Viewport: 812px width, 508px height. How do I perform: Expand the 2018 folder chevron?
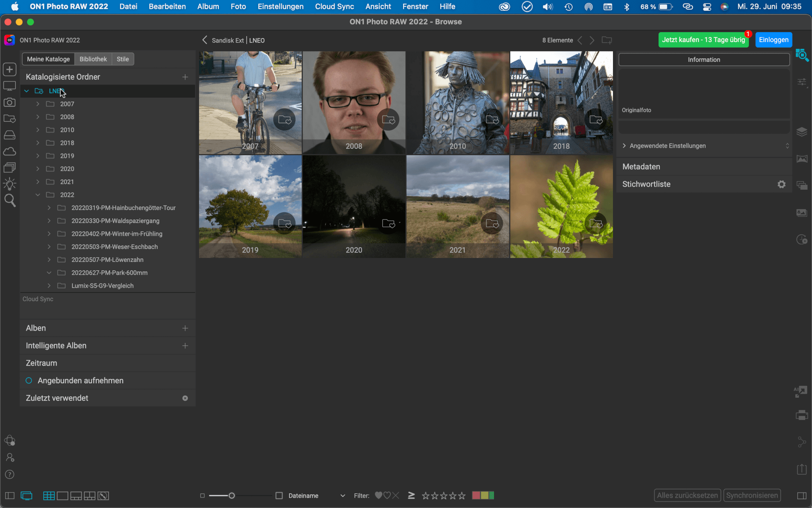click(38, 143)
